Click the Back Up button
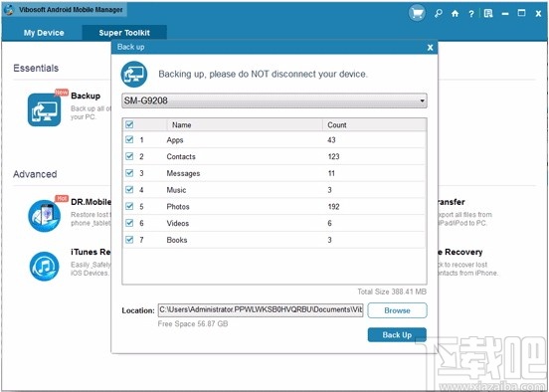 point(397,335)
